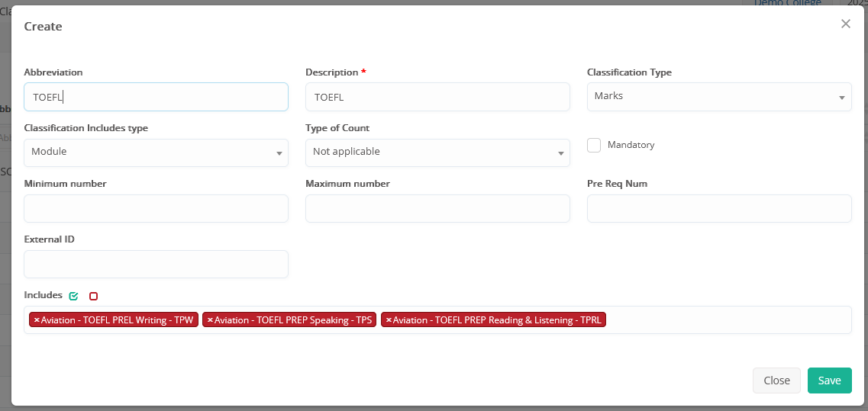Click into the Description field
The image size is (868, 411).
(x=437, y=97)
